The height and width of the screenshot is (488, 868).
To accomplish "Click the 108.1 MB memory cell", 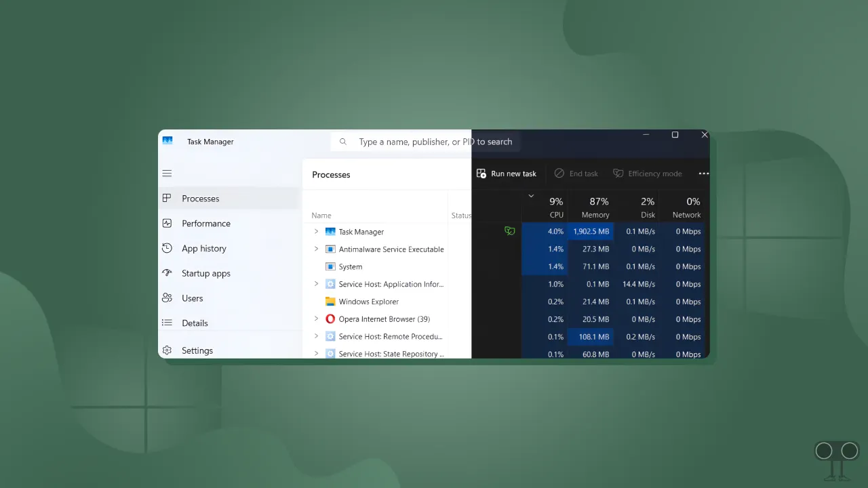I will pos(591,337).
